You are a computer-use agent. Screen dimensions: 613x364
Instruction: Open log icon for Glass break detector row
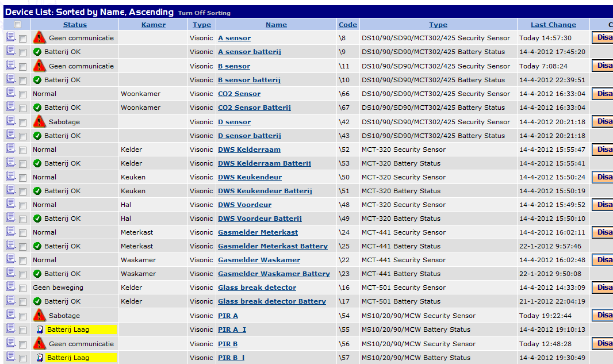click(11, 286)
